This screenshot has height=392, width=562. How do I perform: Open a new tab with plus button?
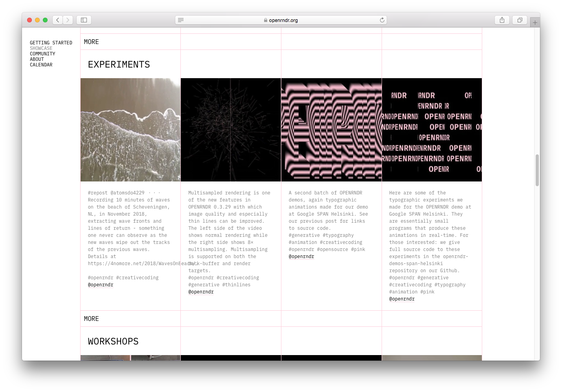click(535, 23)
